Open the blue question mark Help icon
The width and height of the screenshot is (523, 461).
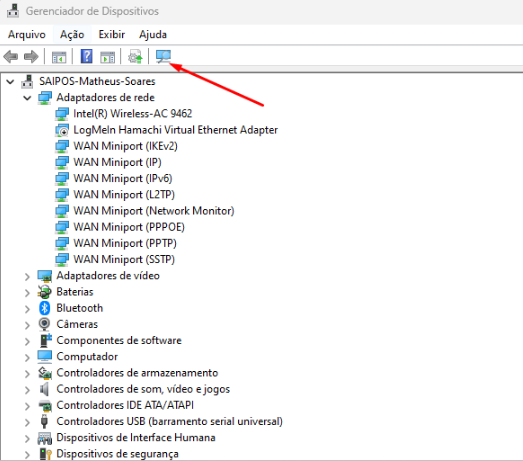click(x=86, y=56)
